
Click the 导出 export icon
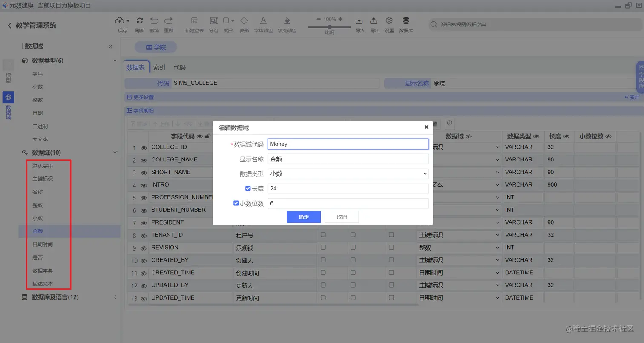[x=374, y=21]
